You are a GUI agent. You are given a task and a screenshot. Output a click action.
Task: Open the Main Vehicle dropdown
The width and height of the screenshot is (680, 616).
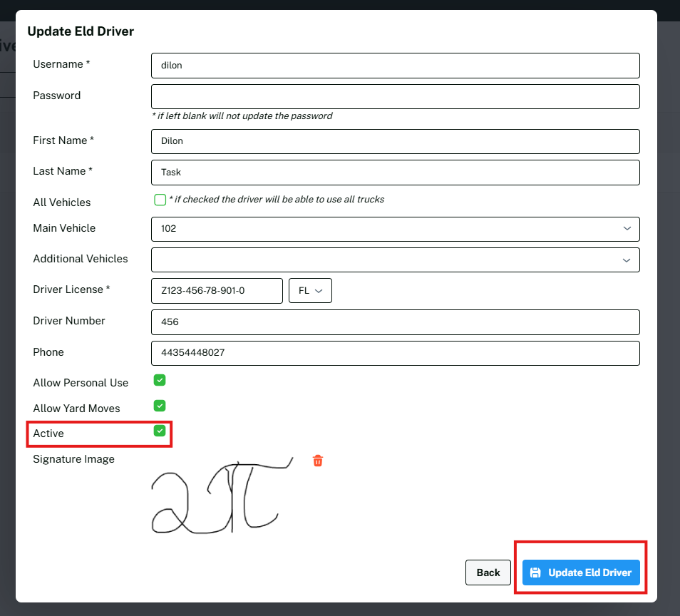pyautogui.click(x=395, y=229)
